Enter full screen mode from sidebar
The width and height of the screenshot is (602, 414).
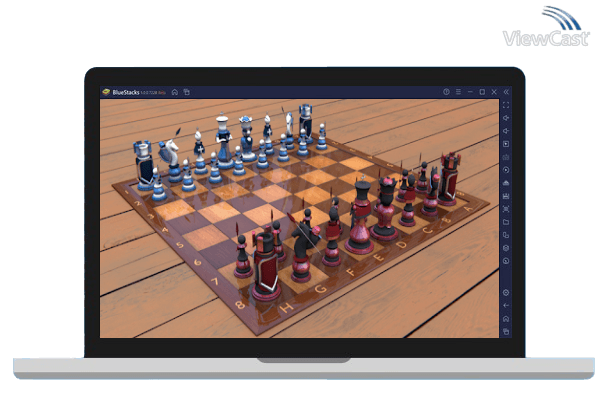pyautogui.click(x=506, y=105)
